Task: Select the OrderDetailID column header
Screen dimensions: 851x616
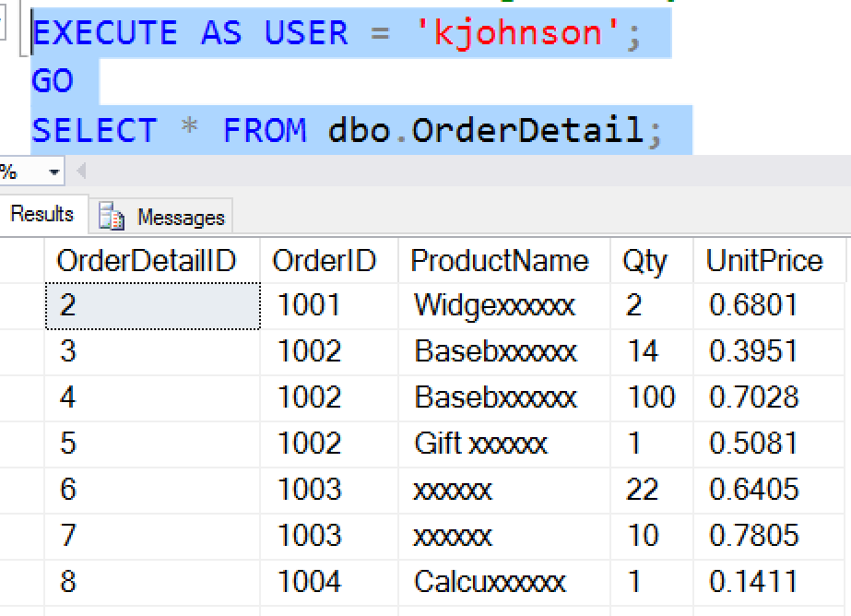Action: [x=152, y=261]
